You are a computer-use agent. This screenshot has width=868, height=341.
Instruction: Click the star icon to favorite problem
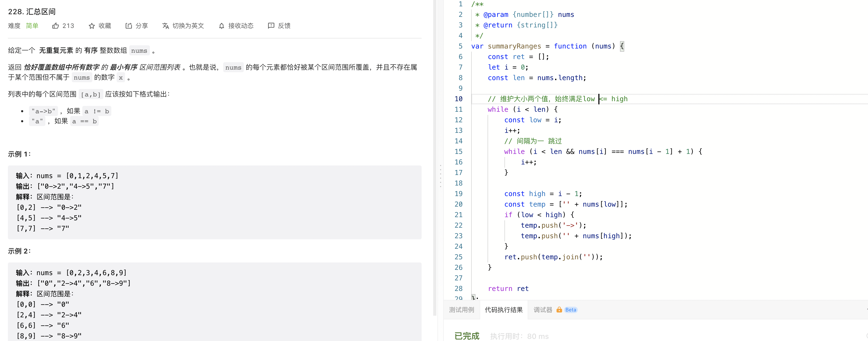point(92,26)
